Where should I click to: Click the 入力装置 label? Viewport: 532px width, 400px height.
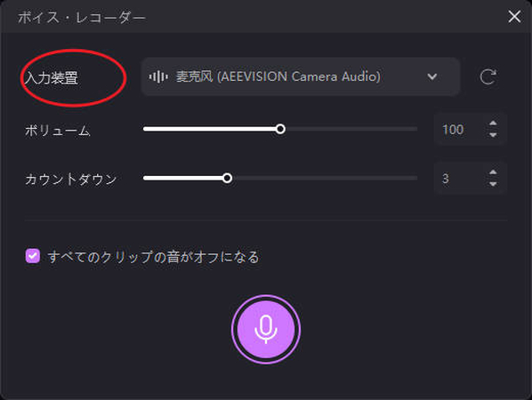point(52,77)
